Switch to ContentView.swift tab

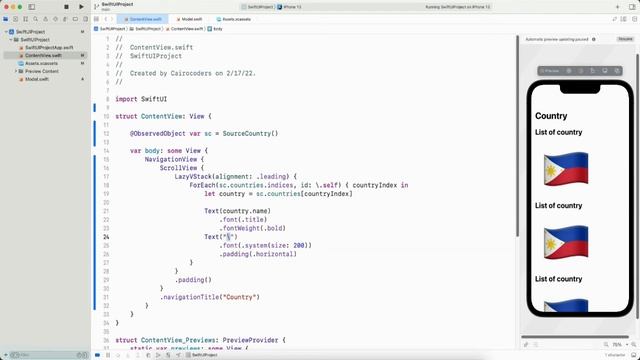click(x=142, y=19)
